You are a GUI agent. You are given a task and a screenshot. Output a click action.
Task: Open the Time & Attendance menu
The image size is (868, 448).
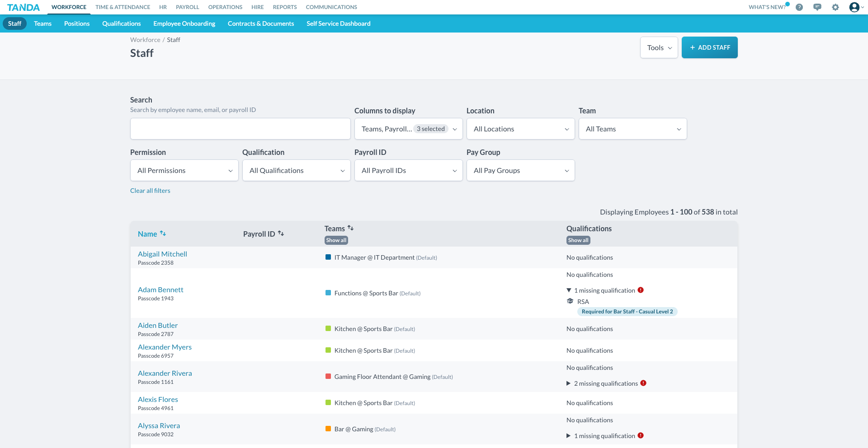123,7
